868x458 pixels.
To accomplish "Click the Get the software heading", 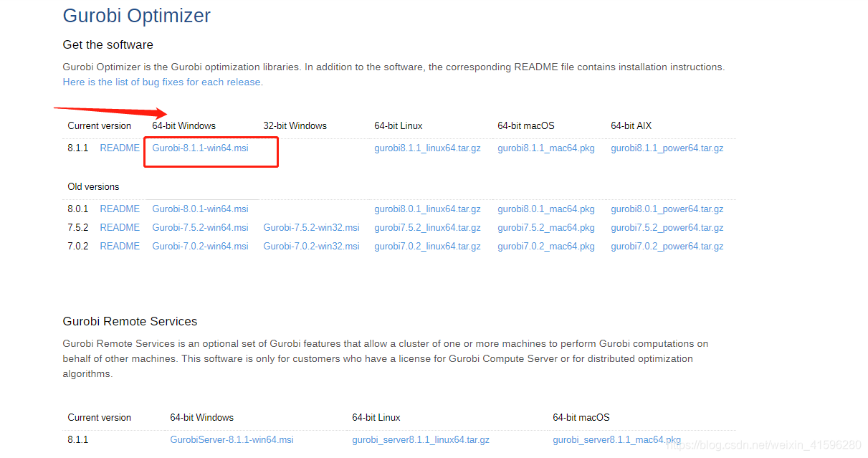I will [108, 44].
